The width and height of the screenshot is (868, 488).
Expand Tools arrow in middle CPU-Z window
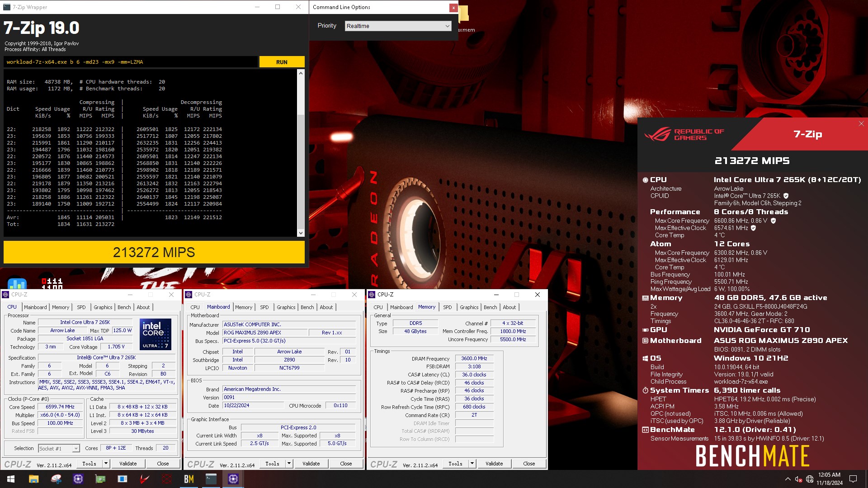(289, 464)
